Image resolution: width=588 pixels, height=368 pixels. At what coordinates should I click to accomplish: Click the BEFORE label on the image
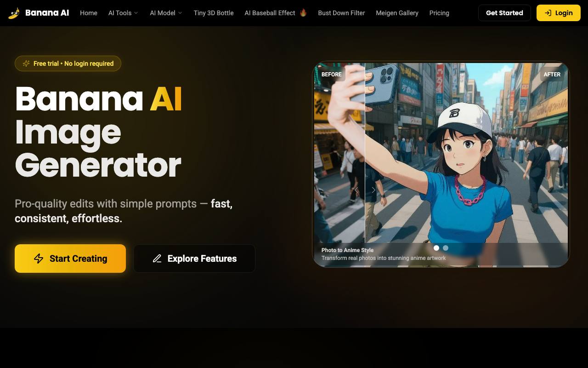[331, 74]
